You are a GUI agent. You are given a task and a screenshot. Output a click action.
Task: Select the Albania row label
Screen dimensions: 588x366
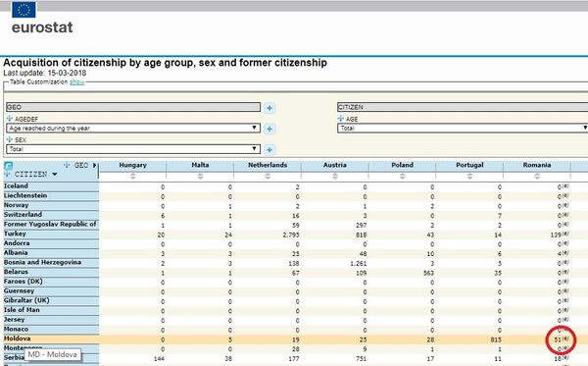[x=16, y=252]
